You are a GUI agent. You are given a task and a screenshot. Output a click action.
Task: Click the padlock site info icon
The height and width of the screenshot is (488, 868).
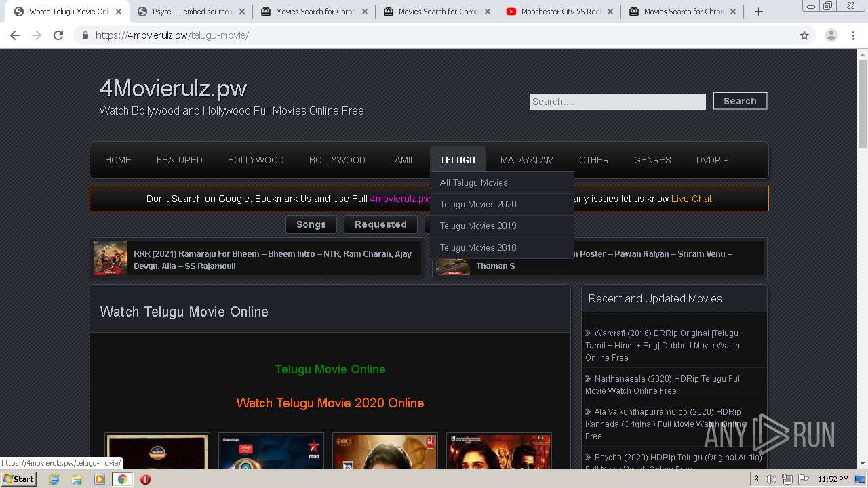tap(85, 35)
